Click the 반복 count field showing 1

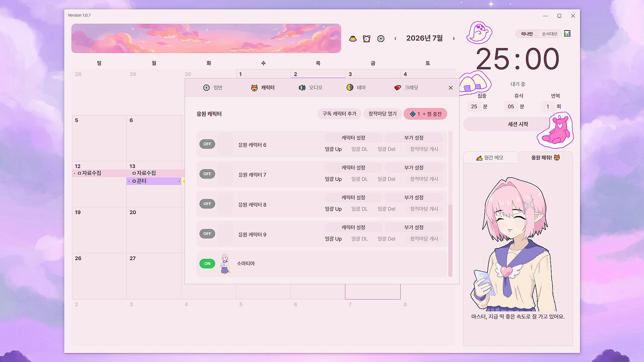pyautogui.click(x=548, y=107)
